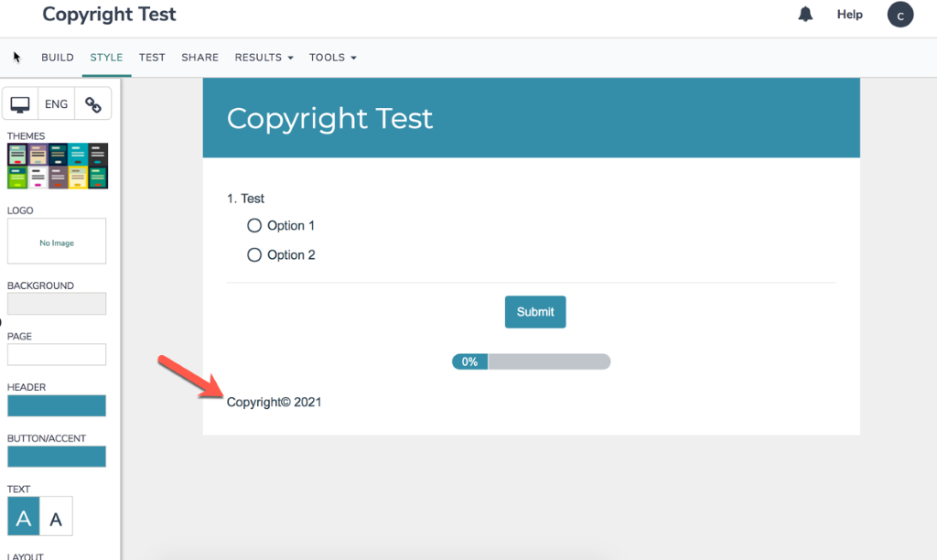This screenshot has height=560, width=937.
Task: Click the link chain icon
Action: click(x=93, y=104)
